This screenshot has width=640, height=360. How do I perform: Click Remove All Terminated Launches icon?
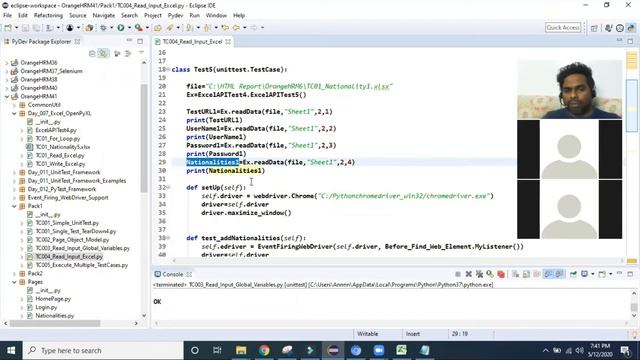click(x=479, y=274)
